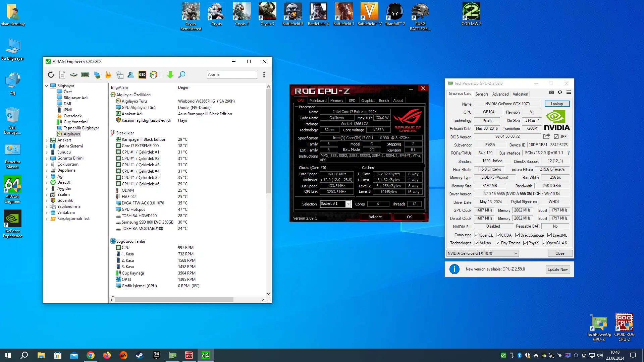Take a GPU-Z screenshot with camera icon

click(551, 92)
